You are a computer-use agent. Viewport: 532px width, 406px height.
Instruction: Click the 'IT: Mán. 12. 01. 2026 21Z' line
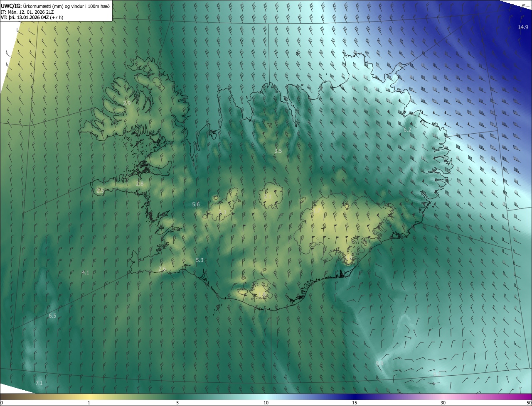point(27,12)
